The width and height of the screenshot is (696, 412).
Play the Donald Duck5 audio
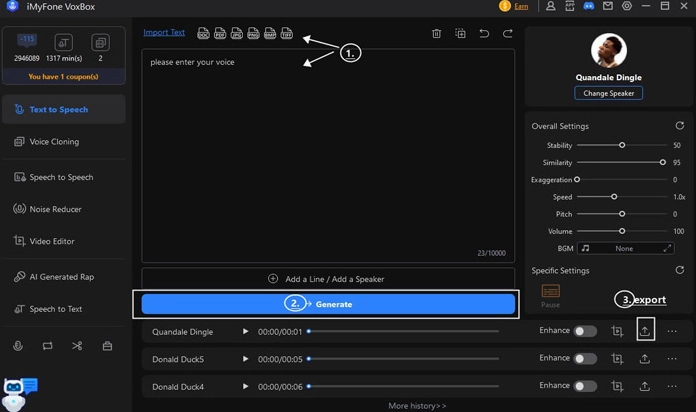click(245, 359)
